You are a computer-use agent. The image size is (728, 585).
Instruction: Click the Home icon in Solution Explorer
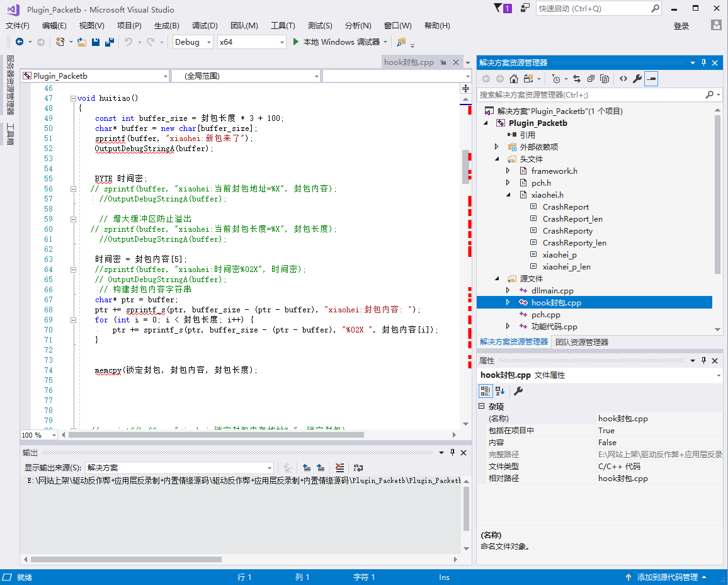(x=514, y=79)
